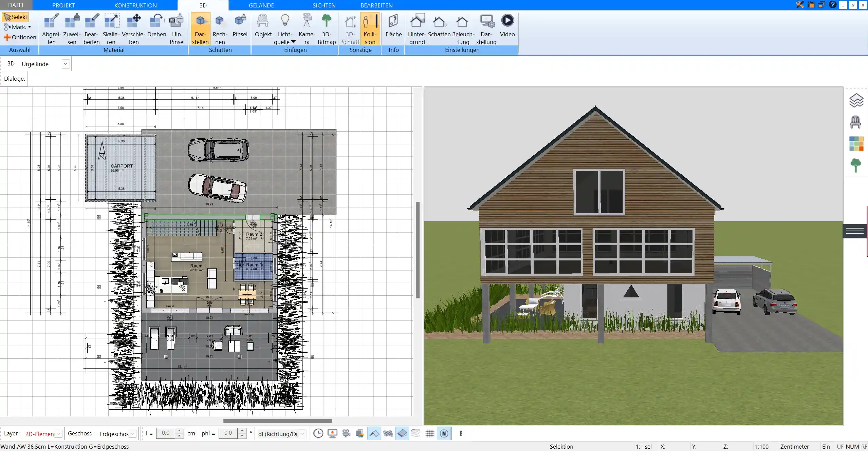Activate the Drehen rotate tool
The height and width of the screenshot is (451, 868).
click(x=157, y=26)
